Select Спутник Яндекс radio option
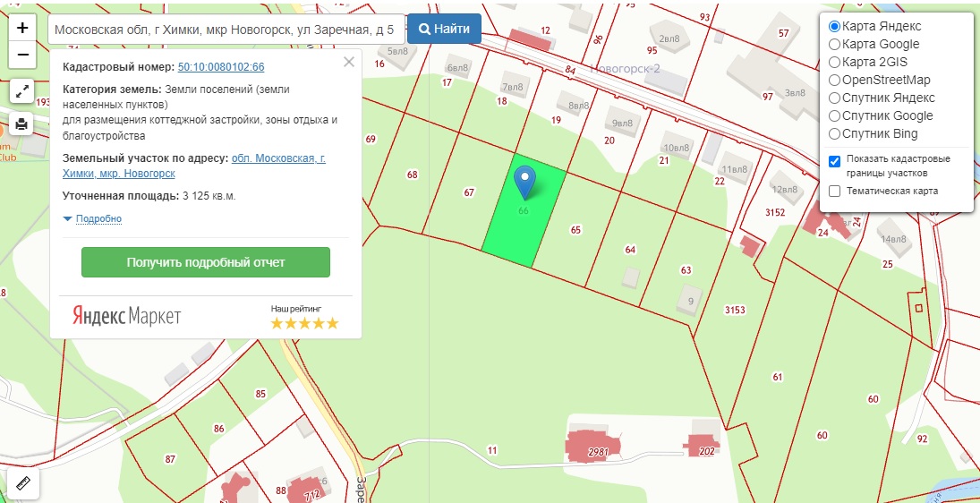 [x=835, y=98]
